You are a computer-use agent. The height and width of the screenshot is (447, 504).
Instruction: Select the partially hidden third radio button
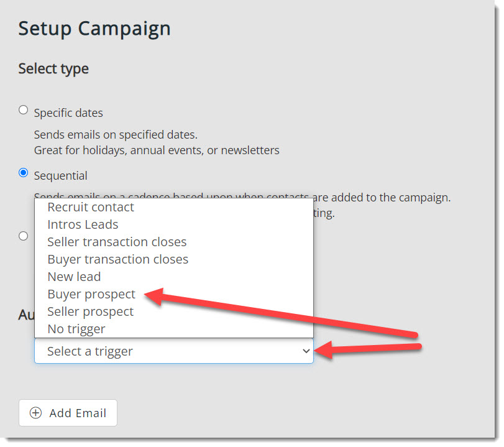click(x=24, y=236)
